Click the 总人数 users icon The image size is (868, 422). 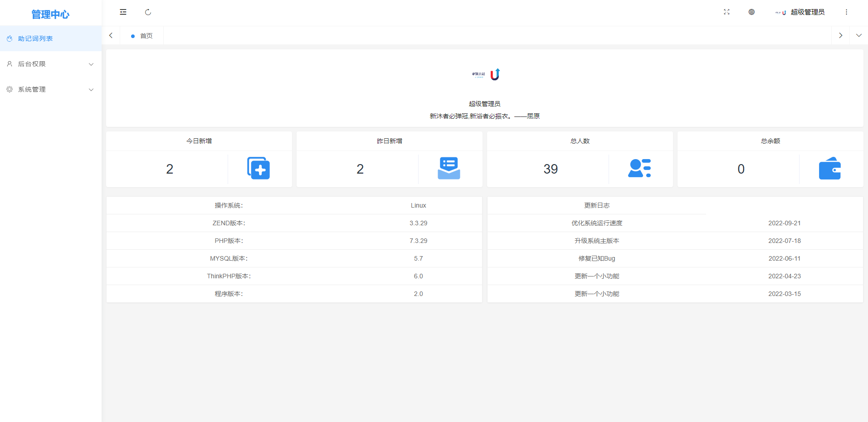(639, 169)
